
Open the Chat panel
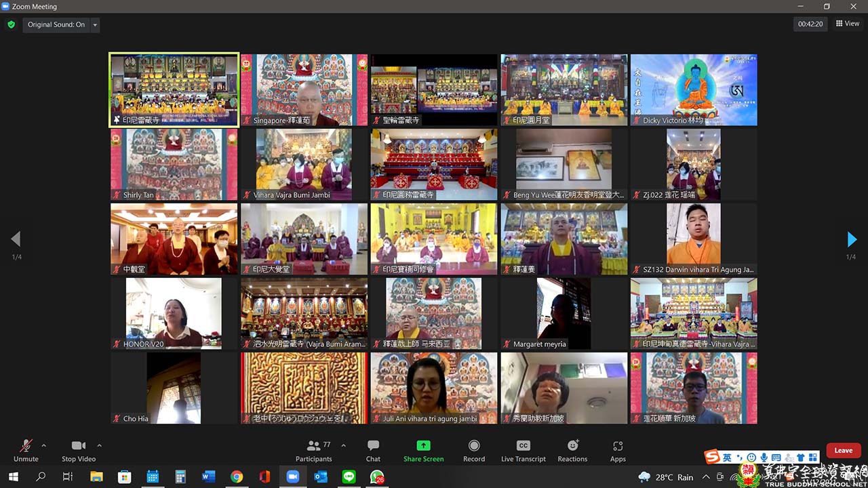click(373, 450)
